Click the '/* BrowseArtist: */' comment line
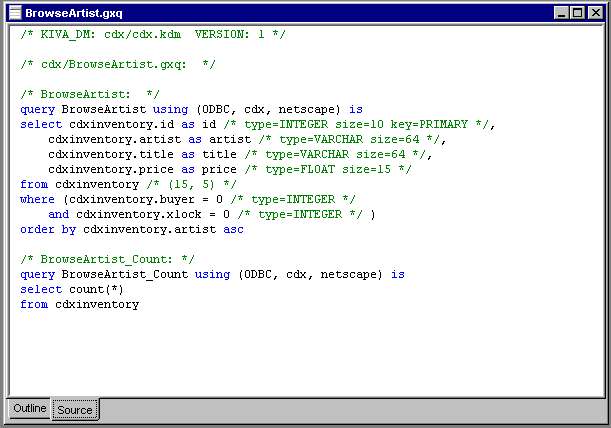 (90, 94)
